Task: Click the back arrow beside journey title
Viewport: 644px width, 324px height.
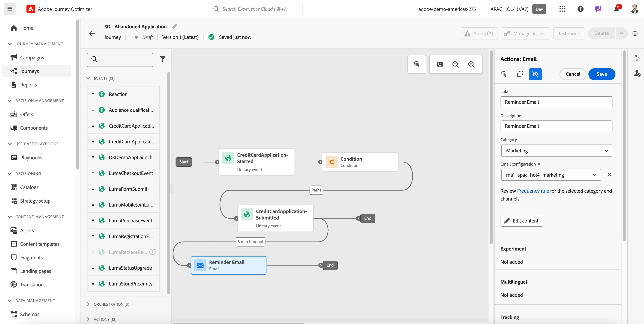Action: [x=92, y=33]
